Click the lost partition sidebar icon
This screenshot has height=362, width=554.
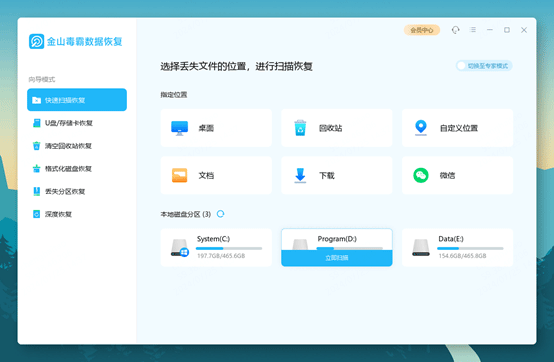tap(36, 191)
